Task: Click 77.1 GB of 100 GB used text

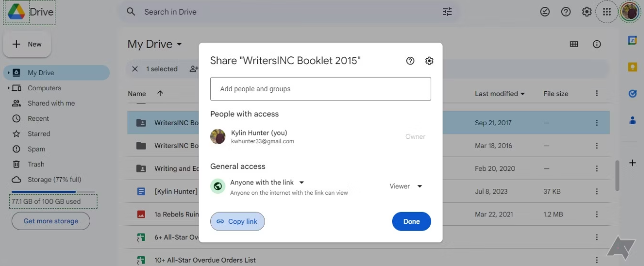Action: point(46,201)
